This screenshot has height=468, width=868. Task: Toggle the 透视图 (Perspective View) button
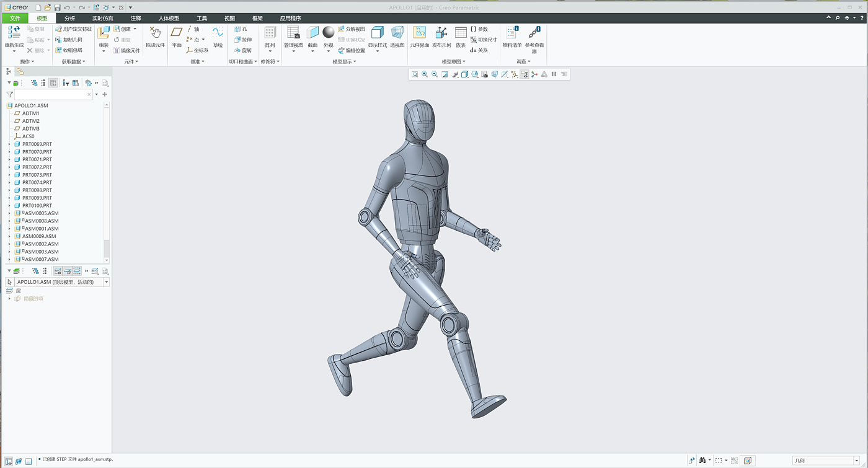click(x=397, y=33)
